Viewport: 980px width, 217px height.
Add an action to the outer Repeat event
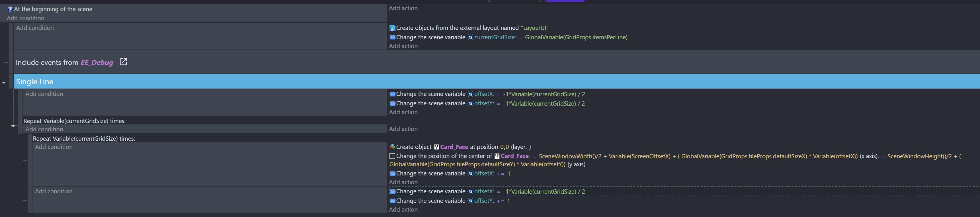[x=403, y=129]
